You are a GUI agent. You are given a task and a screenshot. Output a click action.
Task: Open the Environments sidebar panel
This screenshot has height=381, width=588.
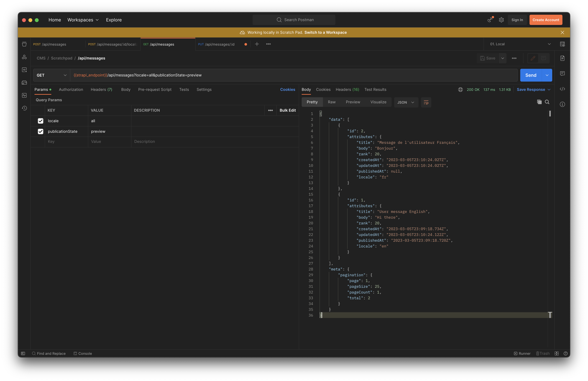click(x=24, y=70)
